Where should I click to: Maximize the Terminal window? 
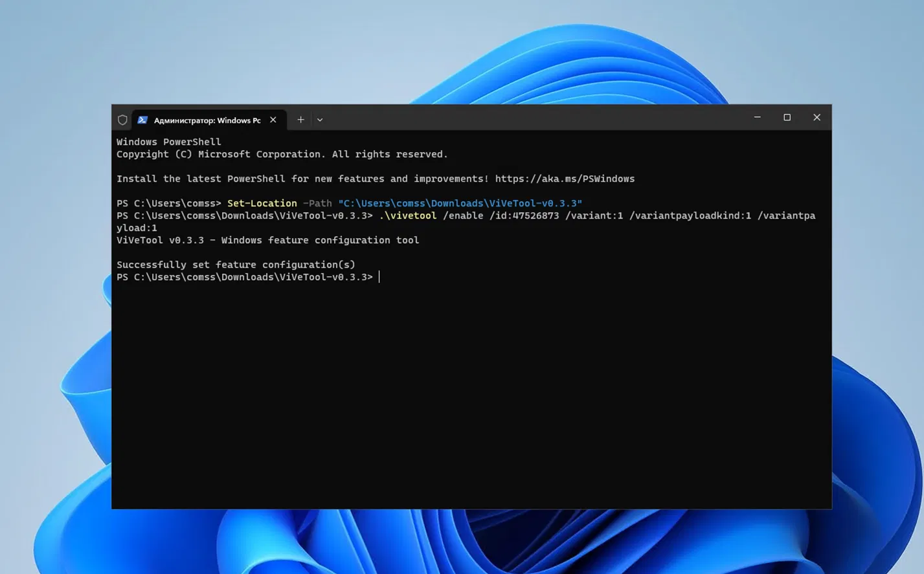787,117
